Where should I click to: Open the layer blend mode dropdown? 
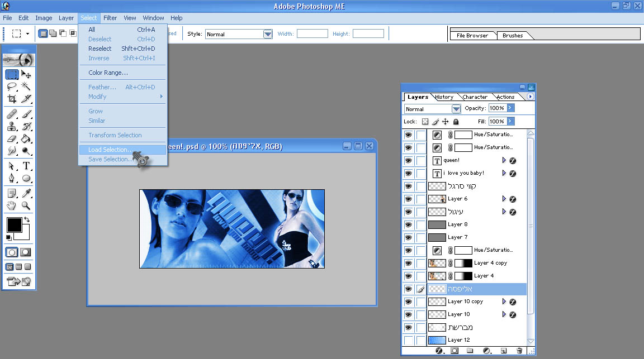pos(456,109)
